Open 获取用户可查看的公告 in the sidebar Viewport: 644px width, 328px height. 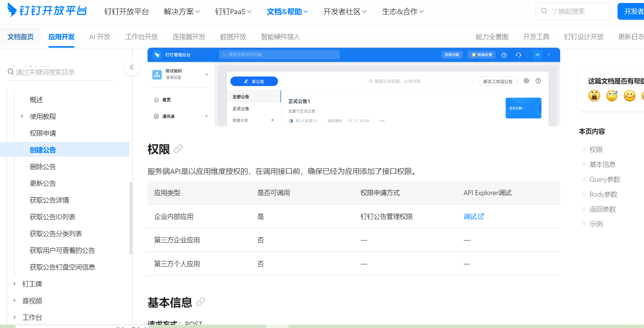tap(63, 250)
